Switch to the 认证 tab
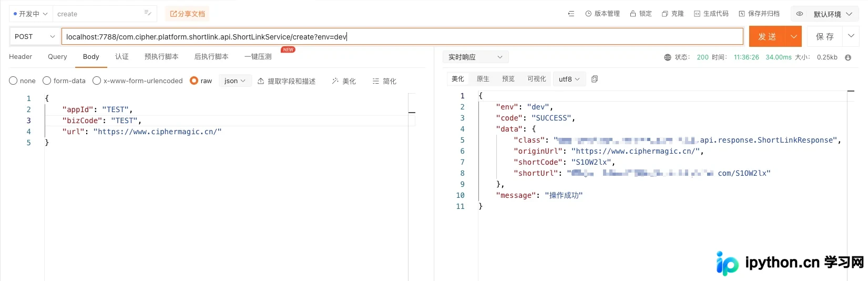The image size is (868, 281). (x=122, y=56)
